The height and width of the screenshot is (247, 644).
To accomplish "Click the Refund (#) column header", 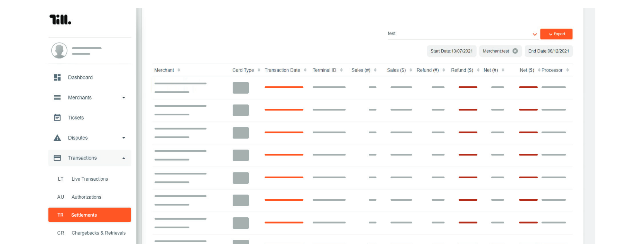I will click(x=427, y=70).
